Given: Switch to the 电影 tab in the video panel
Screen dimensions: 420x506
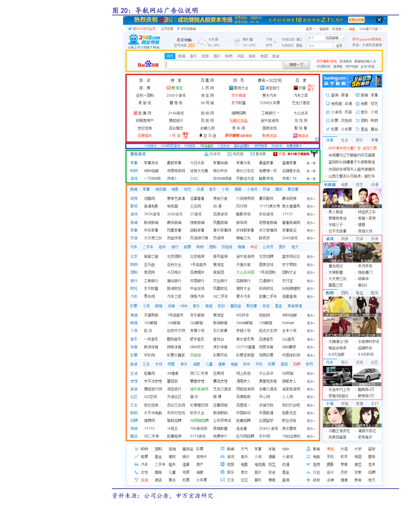Looking at the screenshot, I should click(345, 185).
